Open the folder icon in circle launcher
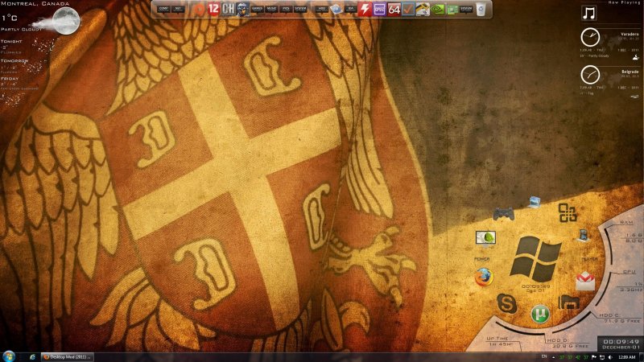 569,302
